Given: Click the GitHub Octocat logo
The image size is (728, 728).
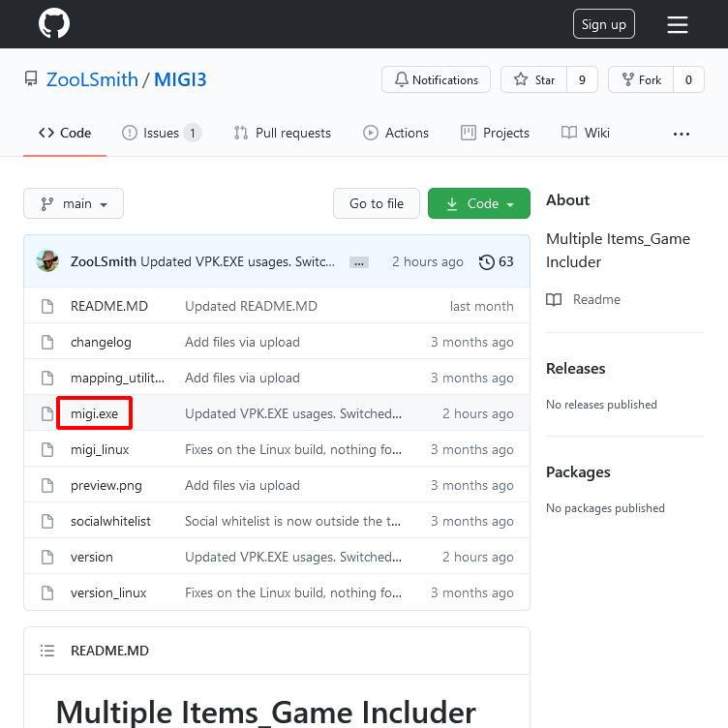Looking at the screenshot, I should click(54, 23).
